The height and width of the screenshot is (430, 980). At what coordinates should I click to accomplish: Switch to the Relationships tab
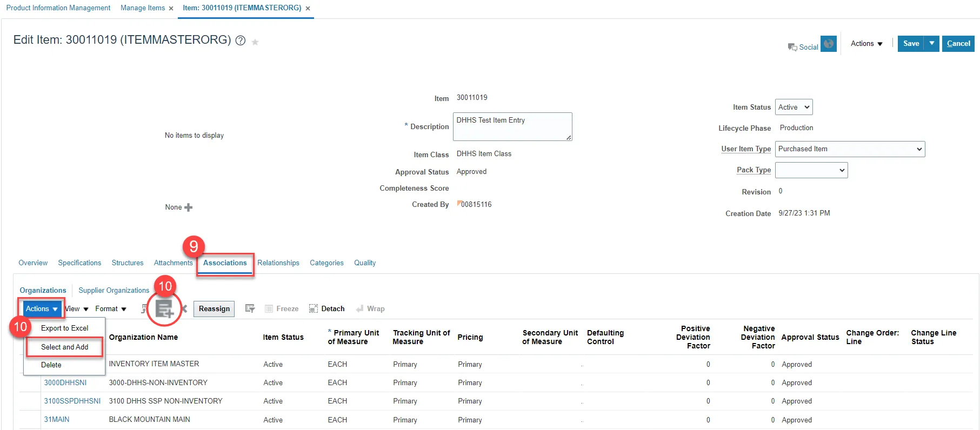[x=278, y=263]
